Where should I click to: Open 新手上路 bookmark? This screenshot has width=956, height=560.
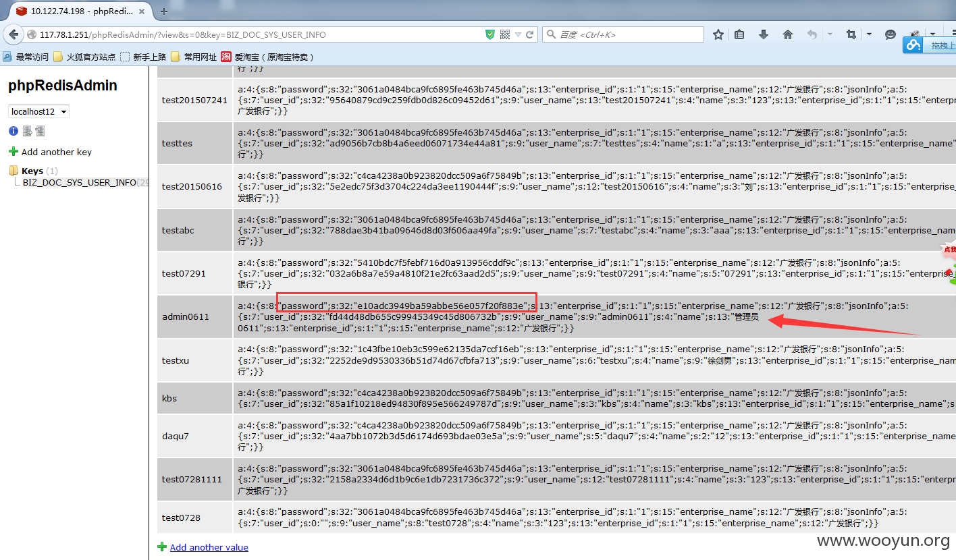point(143,57)
